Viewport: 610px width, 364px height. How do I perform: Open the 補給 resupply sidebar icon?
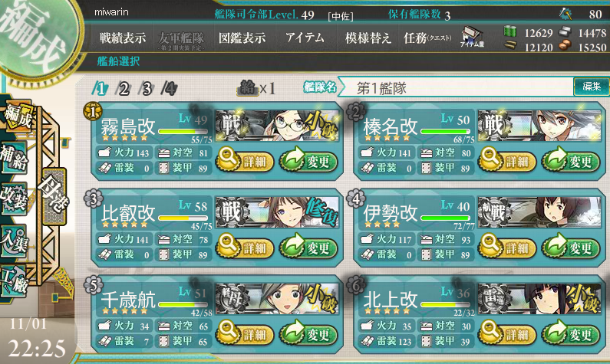[15, 157]
